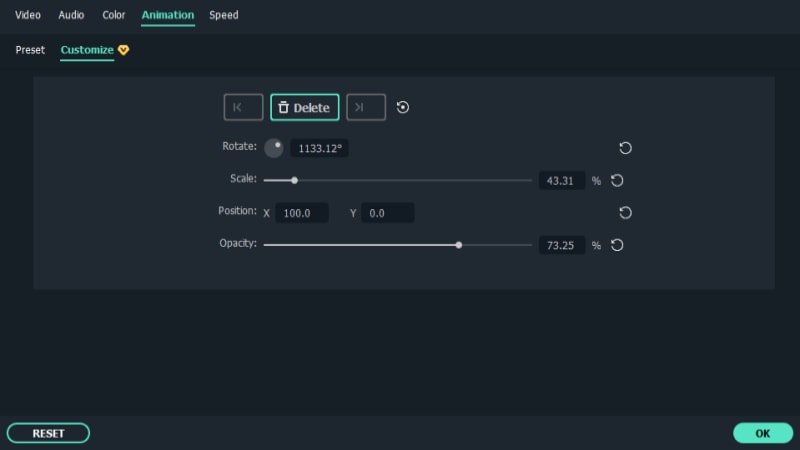The height and width of the screenshot is (450, 800).
Task: Reset the Scale value
Action: [617, 181]
